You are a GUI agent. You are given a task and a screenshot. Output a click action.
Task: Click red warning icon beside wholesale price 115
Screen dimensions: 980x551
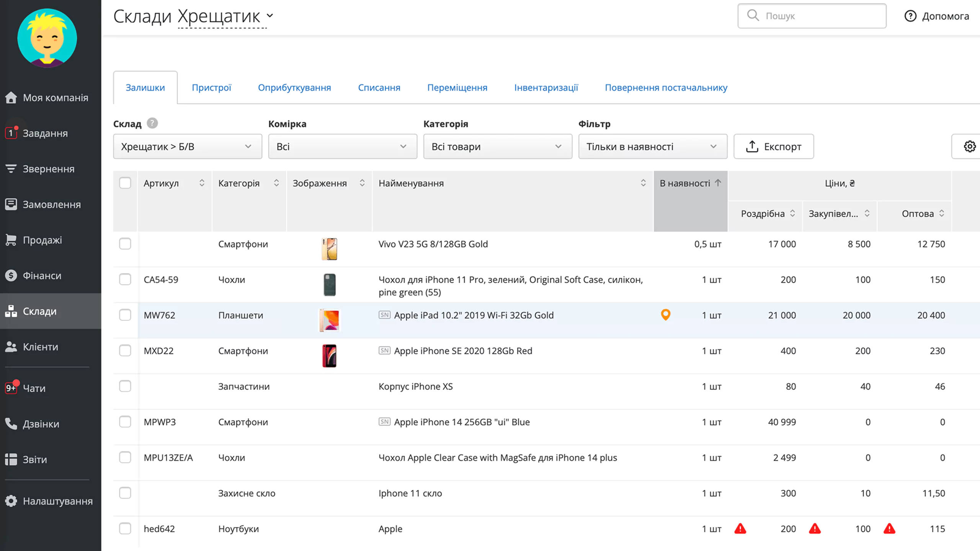[x=889, y=528]
